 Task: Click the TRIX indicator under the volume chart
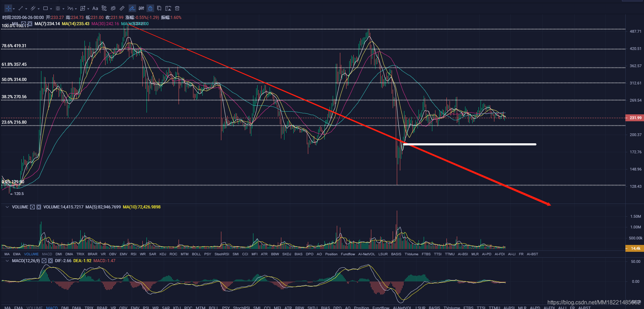pyautogui.click(x=80, y=254)
